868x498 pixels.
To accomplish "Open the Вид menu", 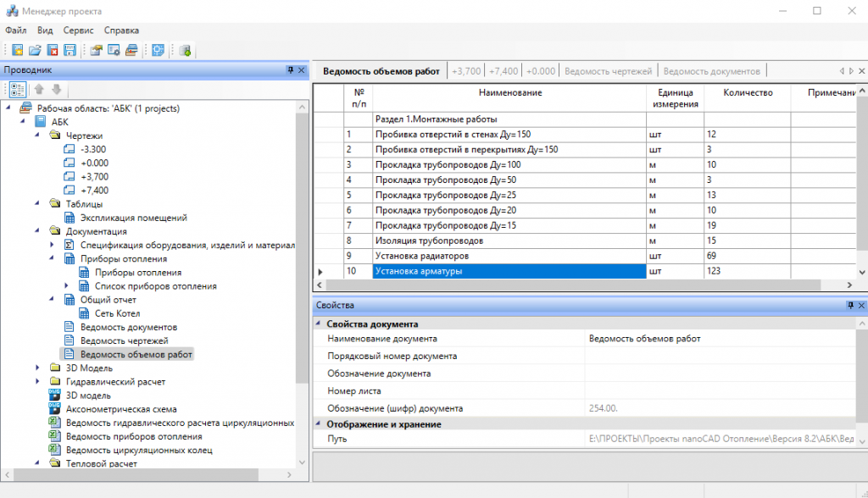I will pyautogui.click(x=46, y=30).
